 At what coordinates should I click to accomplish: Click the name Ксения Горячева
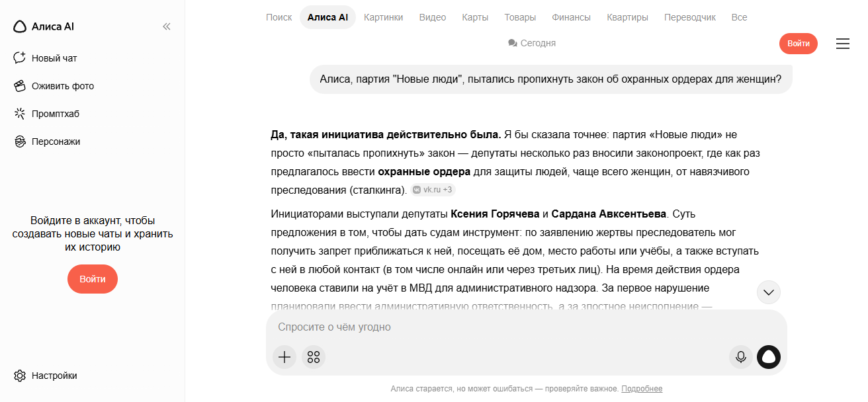[x=495, y=214]
